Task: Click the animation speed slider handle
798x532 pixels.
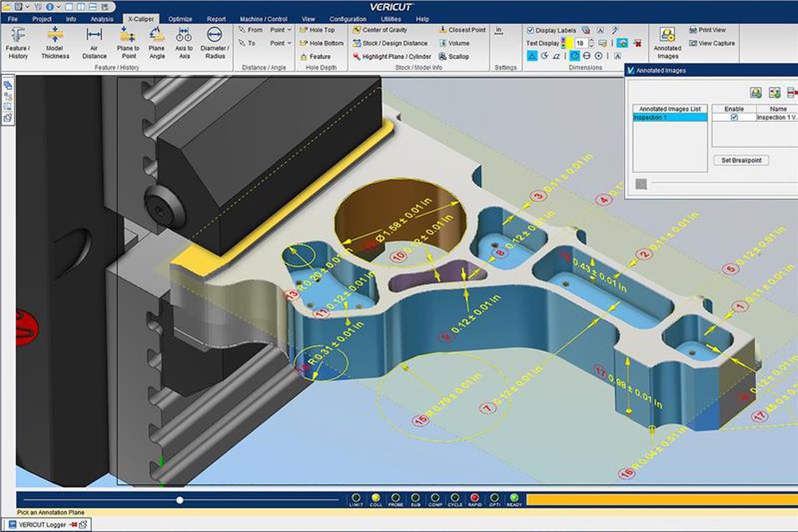Action: (180, 500)
